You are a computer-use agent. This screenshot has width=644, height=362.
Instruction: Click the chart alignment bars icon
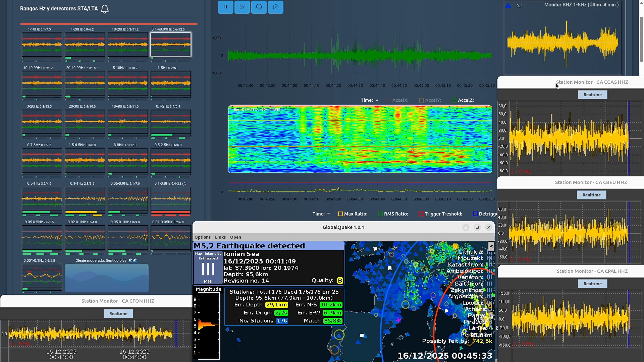pos(242,7)
